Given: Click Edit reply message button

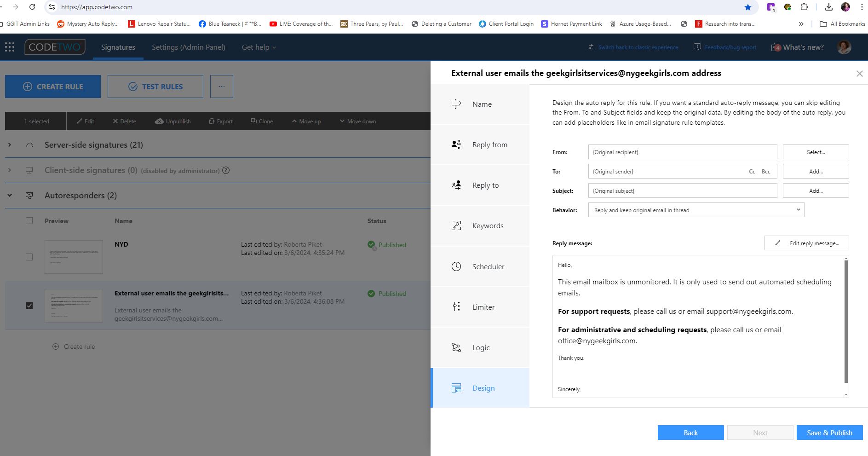Looking at the screenshot, I should [x=806, y=243].
